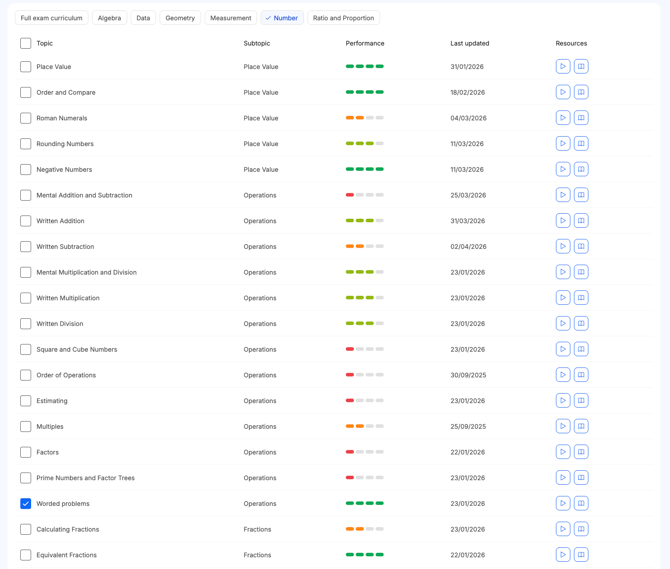Click the Written Division performance bar
670x569 pixels.
tap(364, 323)
